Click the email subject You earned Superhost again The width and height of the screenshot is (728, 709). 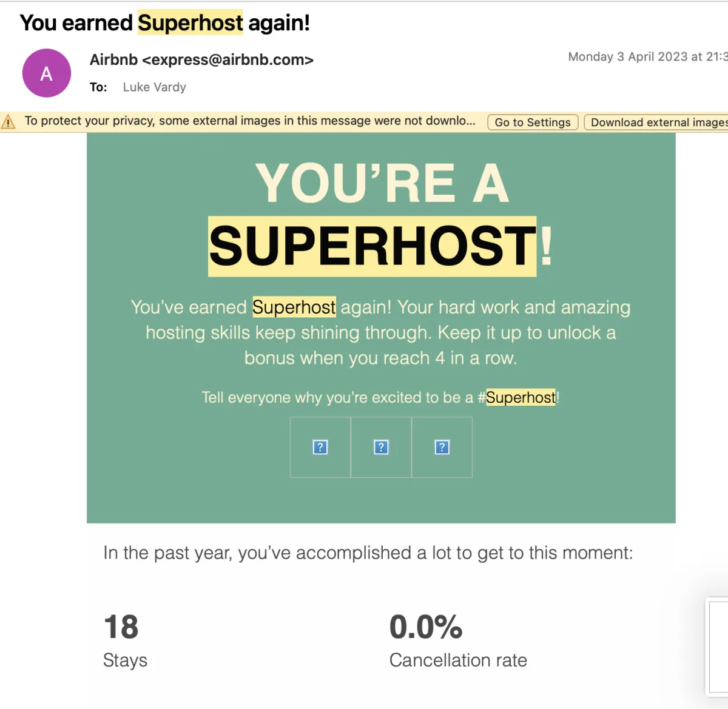(x=165, y=22)
